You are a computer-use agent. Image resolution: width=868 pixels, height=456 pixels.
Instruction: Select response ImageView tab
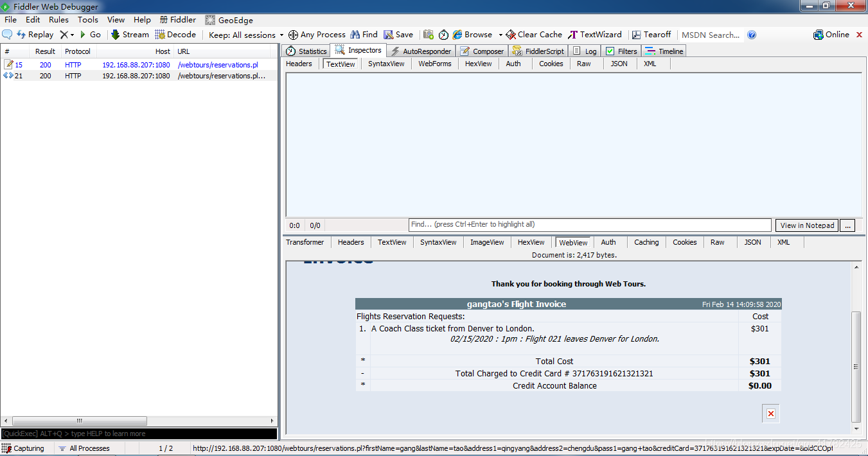tap(487, 242)
